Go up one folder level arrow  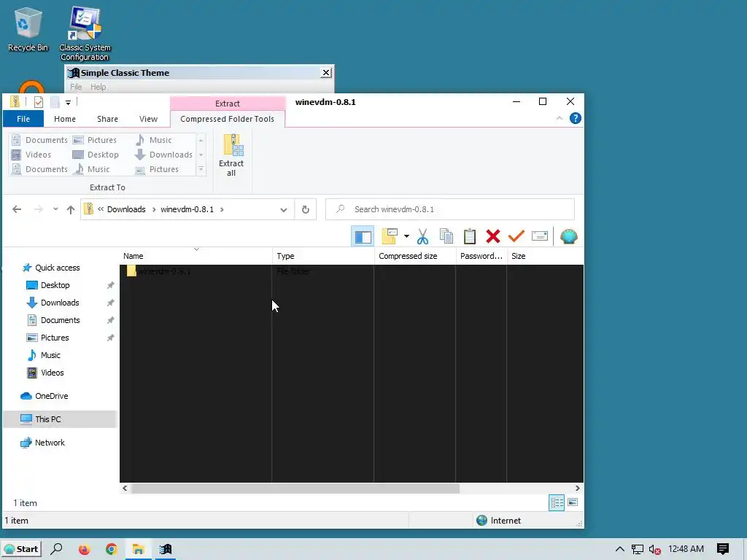pos(71,209)
